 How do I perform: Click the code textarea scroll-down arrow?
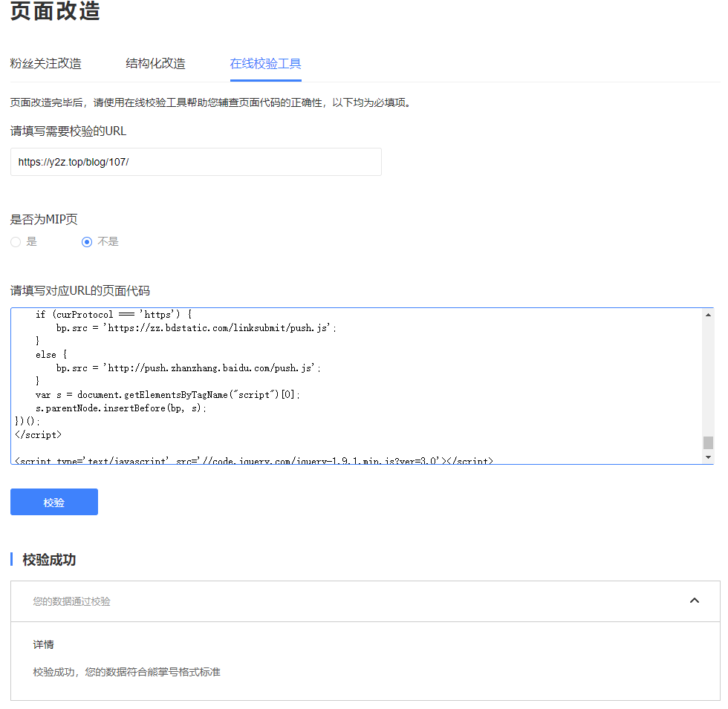[x=708, y=457]
